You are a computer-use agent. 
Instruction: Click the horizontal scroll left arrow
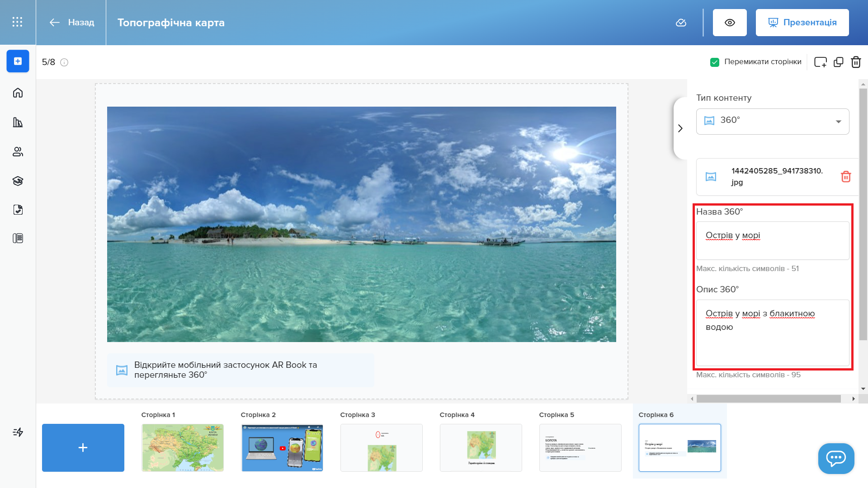(692, 399)
